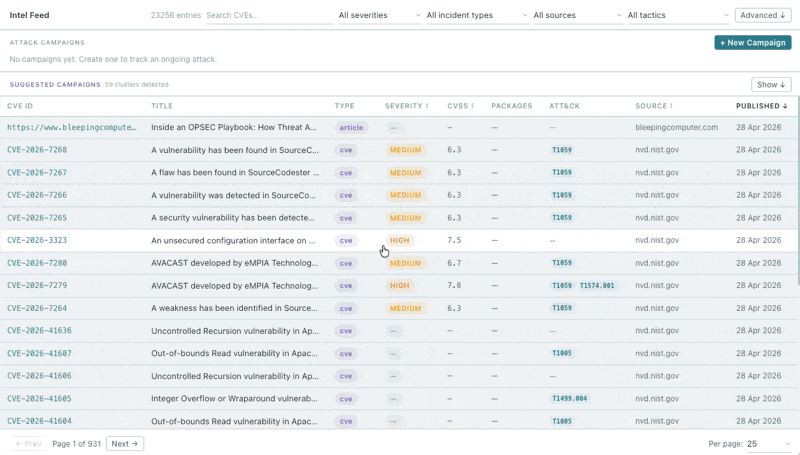Open CVE-2026-7279 entry link
The height and width of the screenshot is (455, 800).
pyautogui.click(x=37, y=286)
